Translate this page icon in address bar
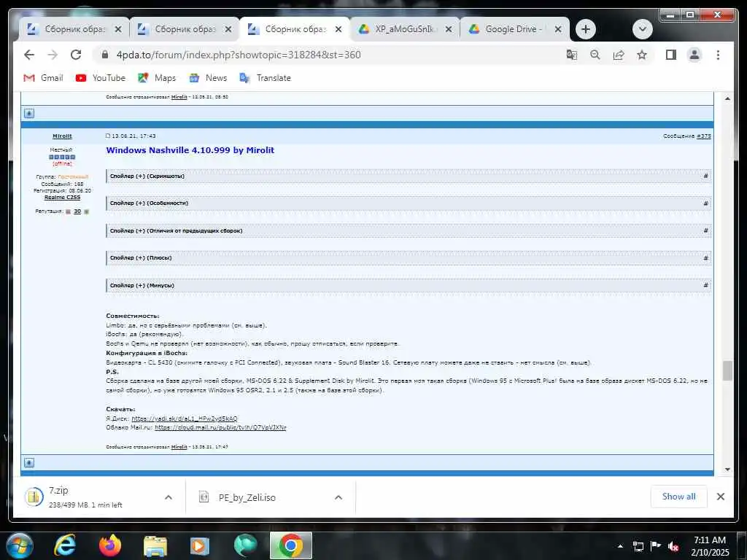The image size is (747, 560). pos(572,55)
